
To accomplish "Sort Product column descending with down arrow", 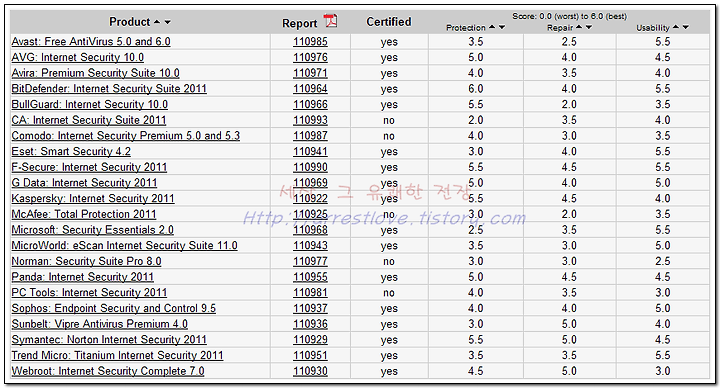I will tap(168, 22).
